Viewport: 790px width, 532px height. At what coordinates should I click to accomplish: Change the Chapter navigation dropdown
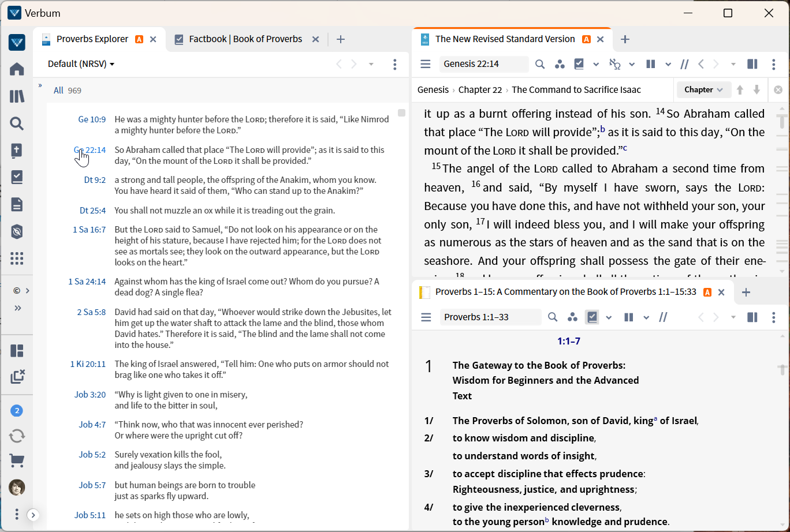pyautogui.click(x=703, y=89)
